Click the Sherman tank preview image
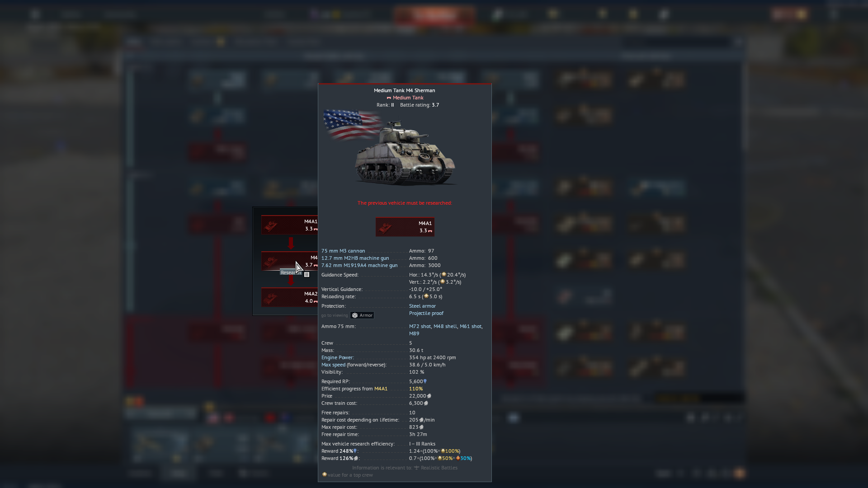Screen dimensions: 868x488 (x=405, y=156)
